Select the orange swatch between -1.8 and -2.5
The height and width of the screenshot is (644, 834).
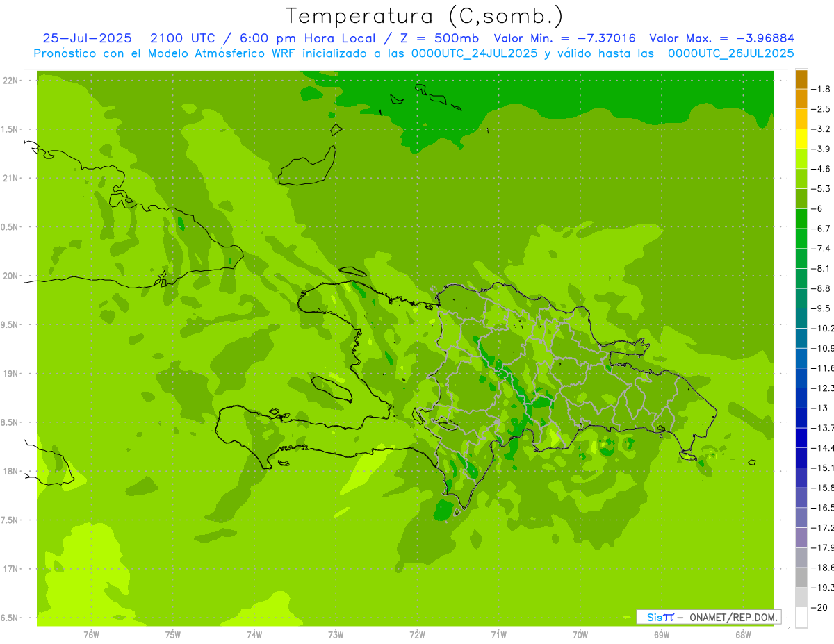point(801,99)
